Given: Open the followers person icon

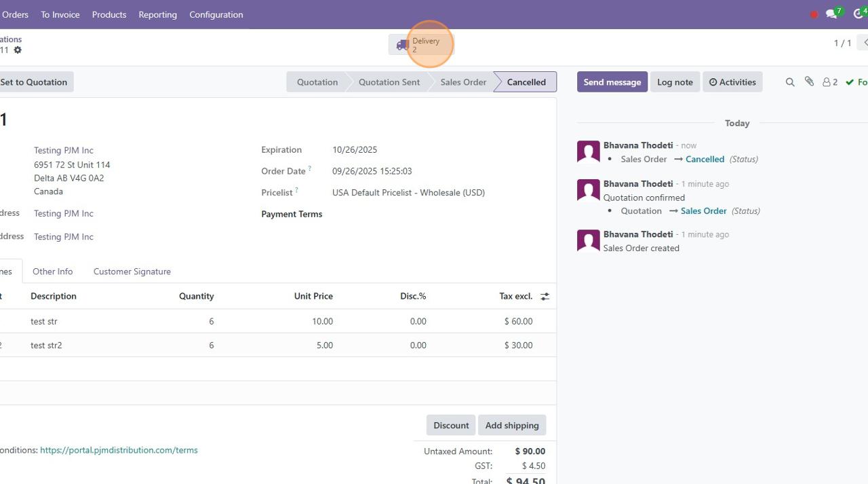Looking at the screenshot, I should coord(829,82).
